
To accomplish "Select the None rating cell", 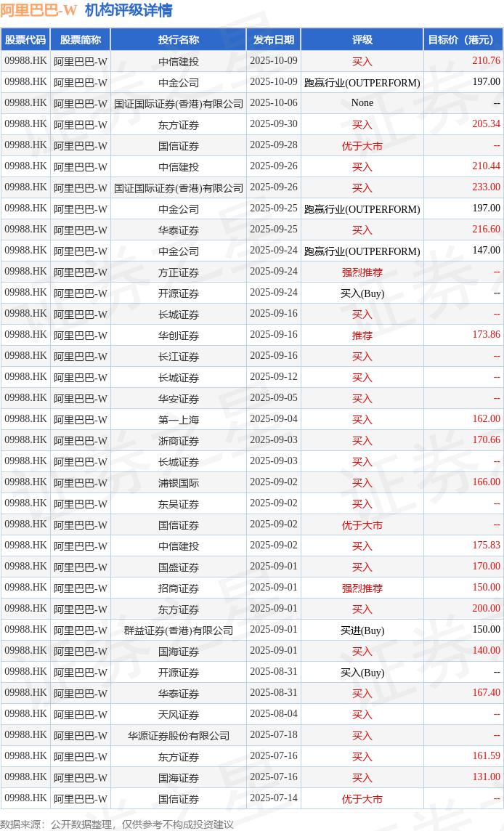I will (x=362, y=103).
